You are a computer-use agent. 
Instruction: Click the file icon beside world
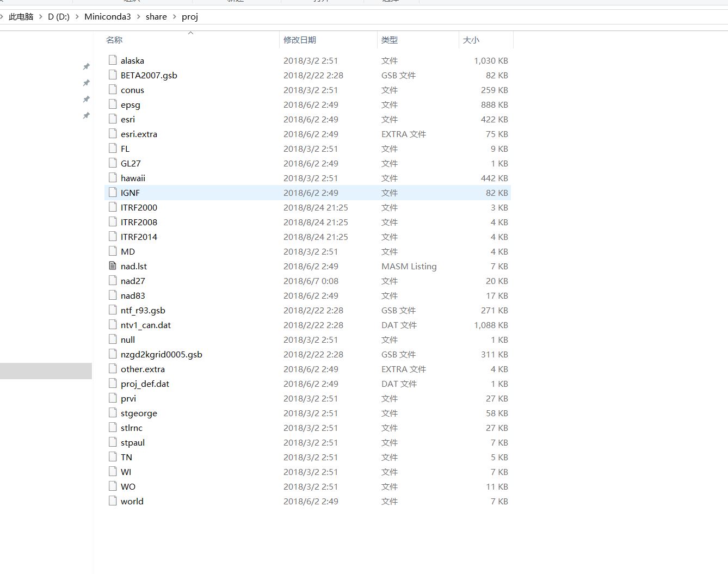pyautogui.click(x=113, y=501)
